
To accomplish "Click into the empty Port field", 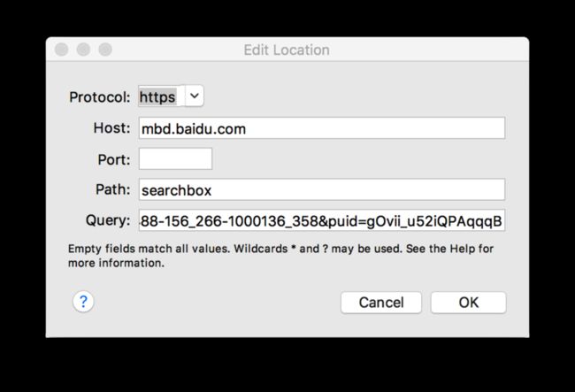I will pos(175,158).
